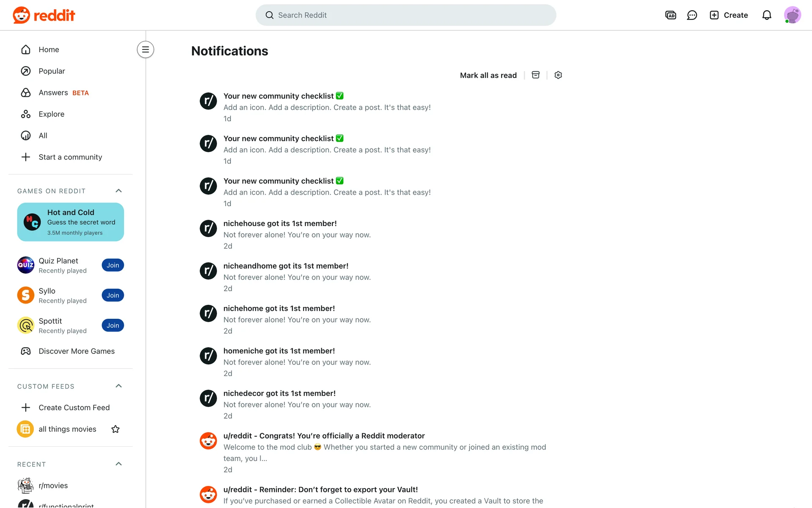812x508 pixels.
Task: Collapse the Recent section
Action: tap(118, 464)
